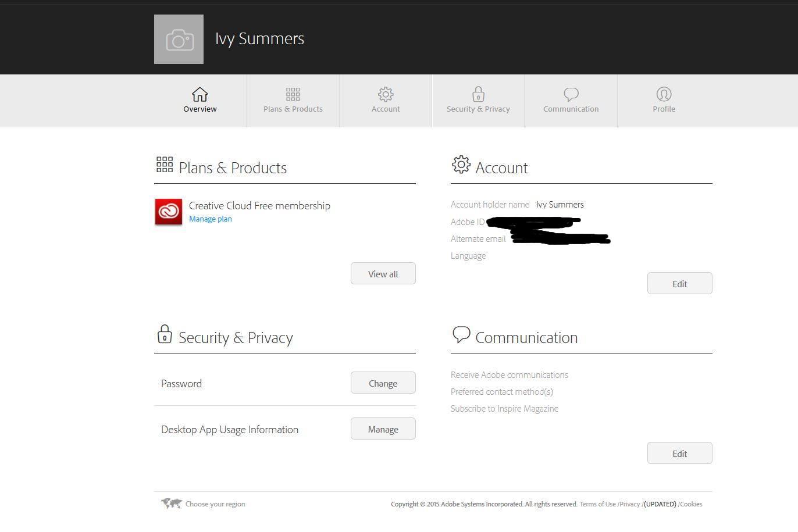Click the Adobe ID label
The image size is (798, 532).
click(468, 222)
